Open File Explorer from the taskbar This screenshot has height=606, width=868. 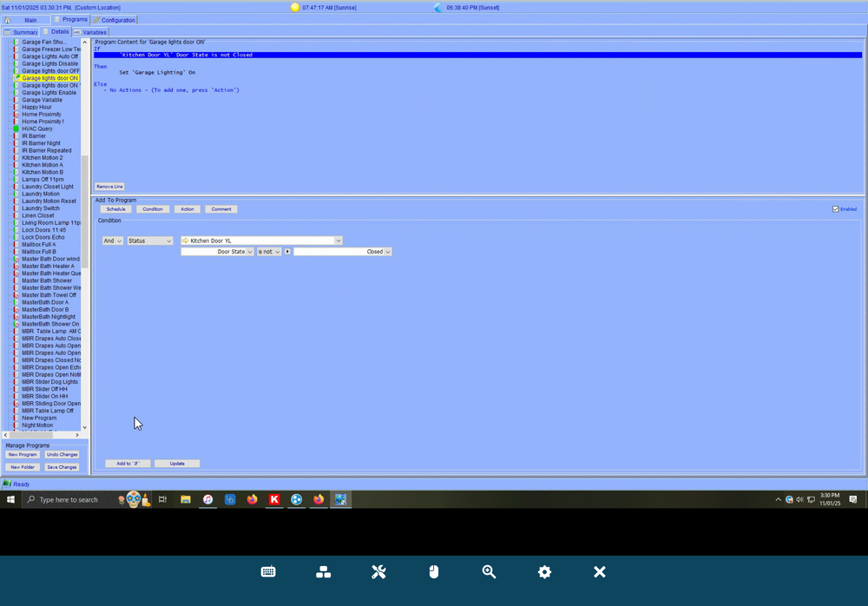(x=186, y=499)
